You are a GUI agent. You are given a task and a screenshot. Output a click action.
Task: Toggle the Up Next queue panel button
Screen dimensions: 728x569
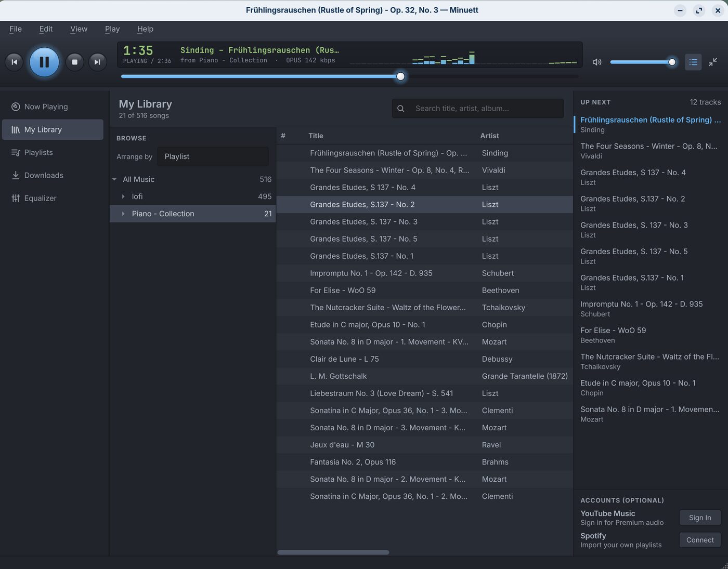point(693,62)
